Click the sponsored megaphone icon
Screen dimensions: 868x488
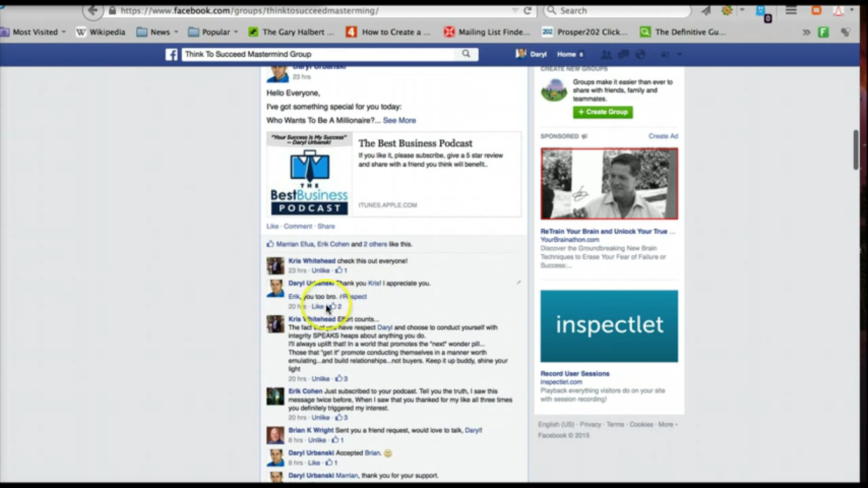click(585, 136)
